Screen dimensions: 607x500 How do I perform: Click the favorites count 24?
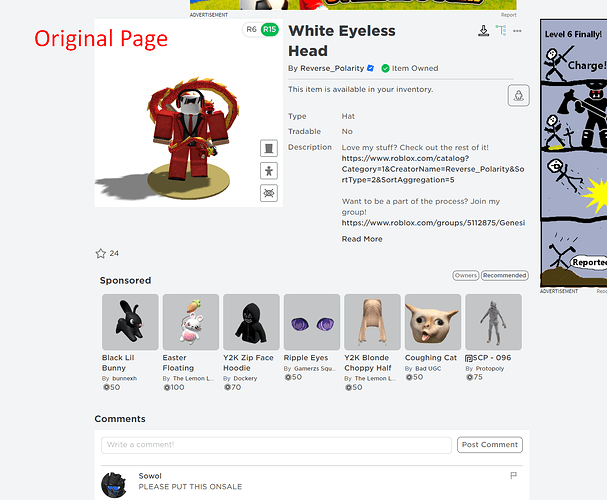(114, 253)
